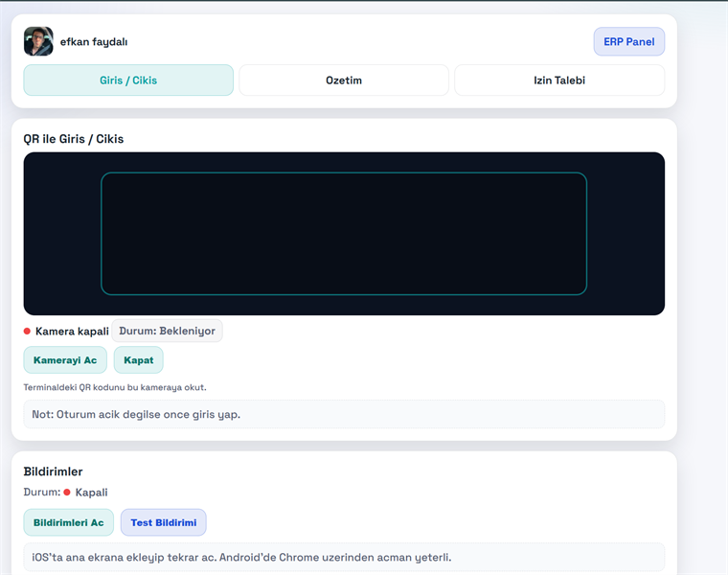Click the iOS home screen instruction box

click(x=344, y=557)
